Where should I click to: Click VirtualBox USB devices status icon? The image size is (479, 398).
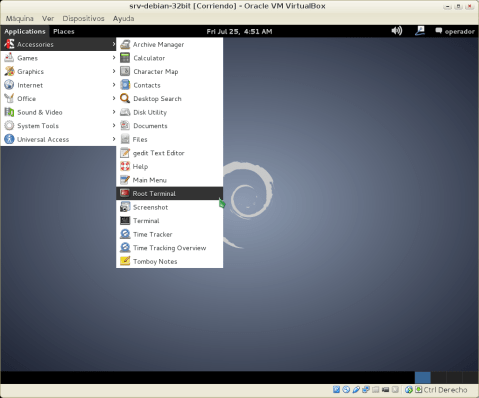(356, 389)
